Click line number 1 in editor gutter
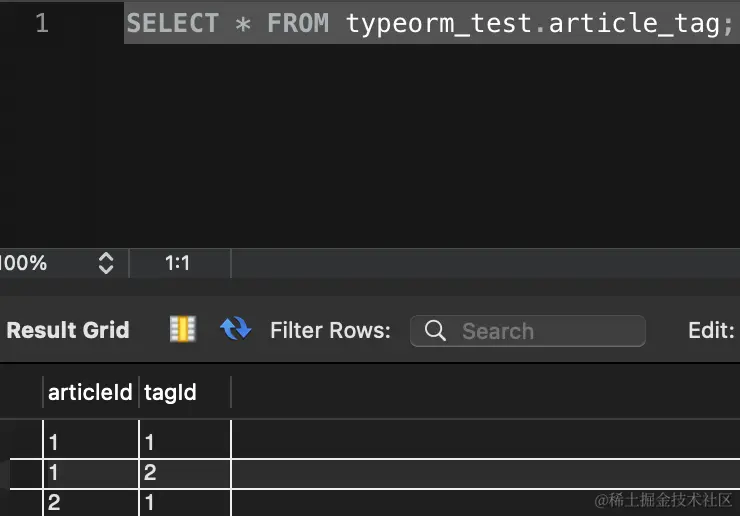This screenshot has height=516, width=740. (41, 23)
